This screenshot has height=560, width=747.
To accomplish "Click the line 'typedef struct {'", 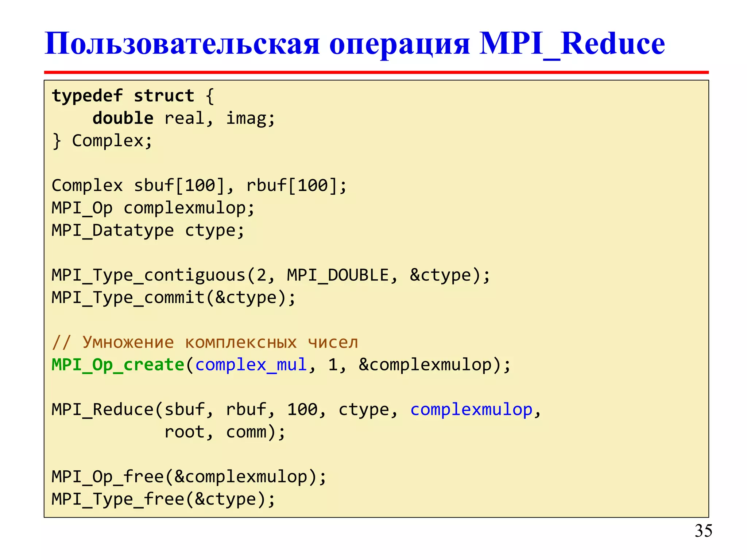I will pos(133,96).
